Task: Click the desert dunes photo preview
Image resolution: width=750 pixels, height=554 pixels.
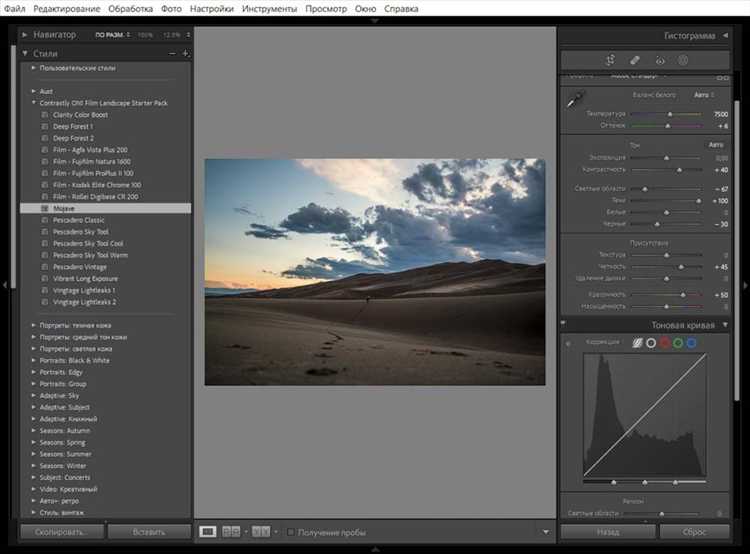Action: 375,272
